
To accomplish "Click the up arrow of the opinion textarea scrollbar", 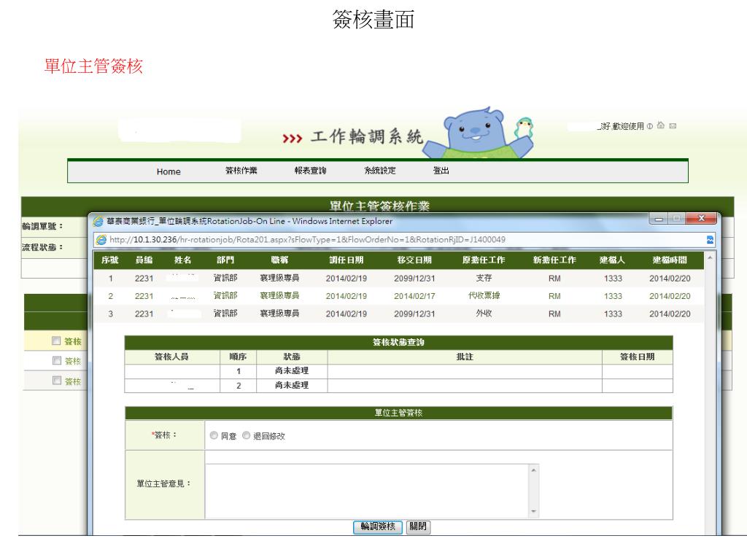I will [x=533, y=470].
